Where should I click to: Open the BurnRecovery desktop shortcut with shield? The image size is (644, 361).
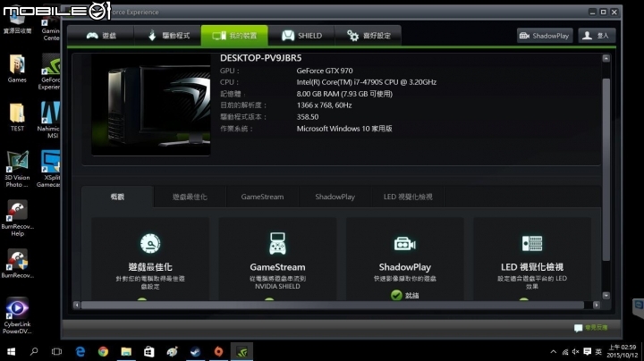click(x=17, y=264)
